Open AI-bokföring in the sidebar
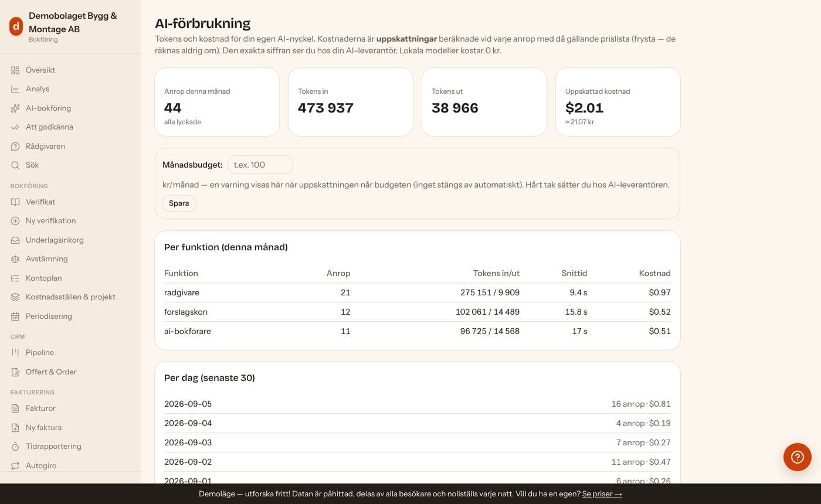This screenshot has height=504, width=821. 70,108
